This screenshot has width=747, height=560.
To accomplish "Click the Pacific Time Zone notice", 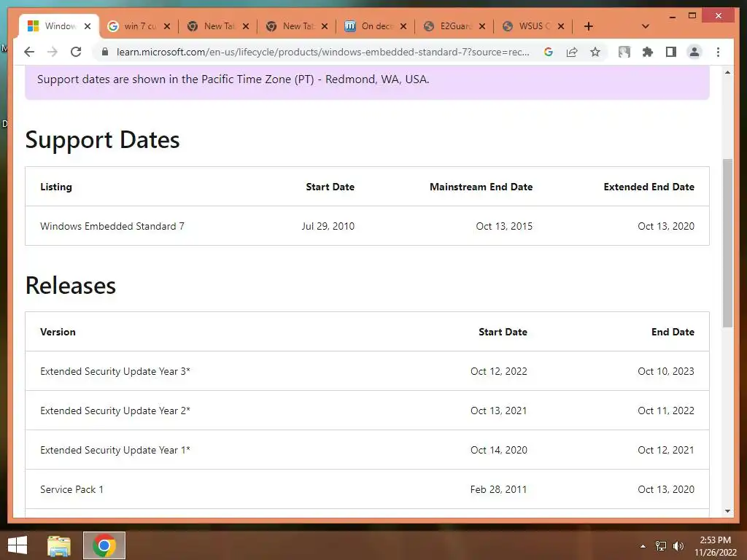I will coord(233,79).
